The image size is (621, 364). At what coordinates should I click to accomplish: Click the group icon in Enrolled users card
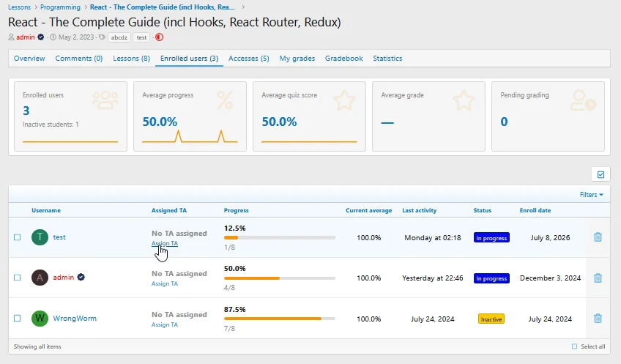(x=105, y=100)
